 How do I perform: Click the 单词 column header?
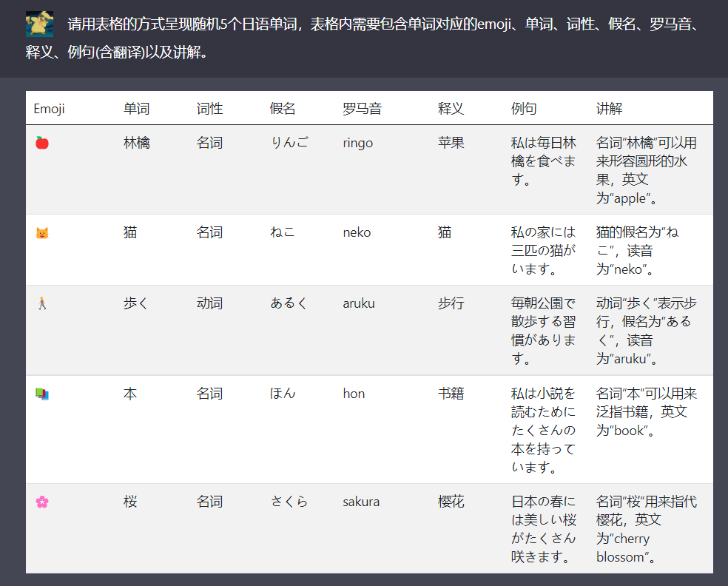pos(136,109)
